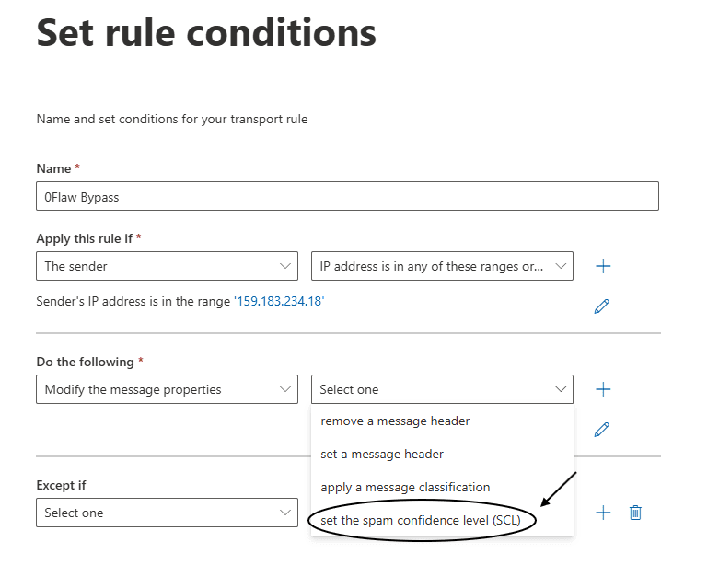Viewport: 719px width, 588px height.
Task: Open the 'IP address is in any of these ranges' dropdown
Action: tap(442, 266)
